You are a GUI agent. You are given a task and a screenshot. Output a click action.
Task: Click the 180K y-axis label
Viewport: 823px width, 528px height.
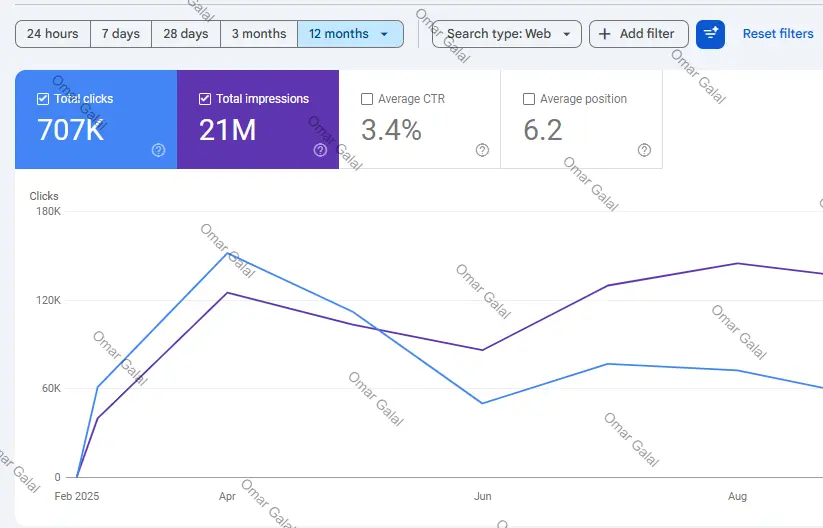48,212
